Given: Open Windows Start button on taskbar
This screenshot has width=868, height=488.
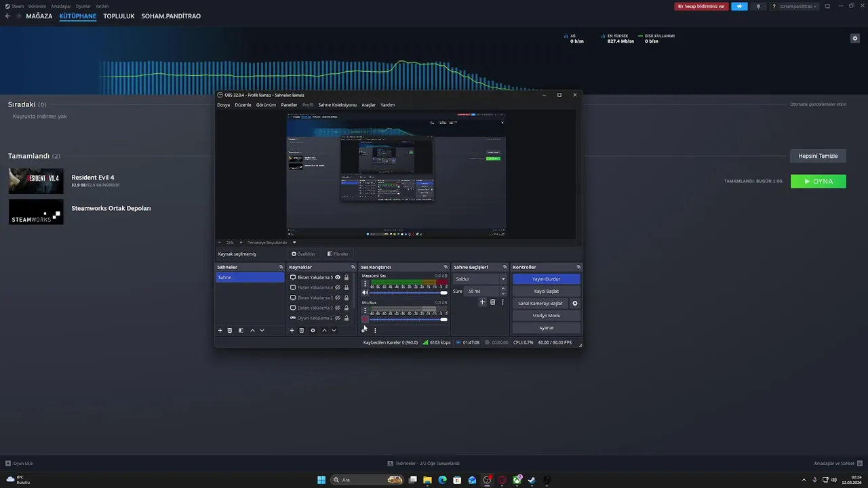Looking at the screenshot, I should [x=321, y=480].
